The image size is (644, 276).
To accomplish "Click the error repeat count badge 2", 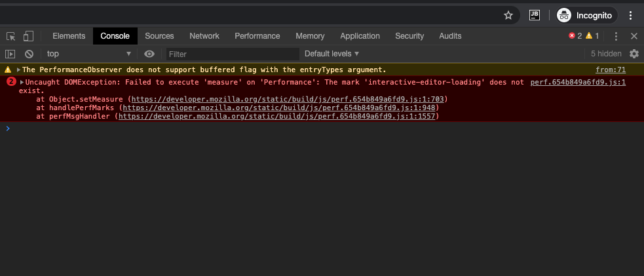I will point(11,82).
